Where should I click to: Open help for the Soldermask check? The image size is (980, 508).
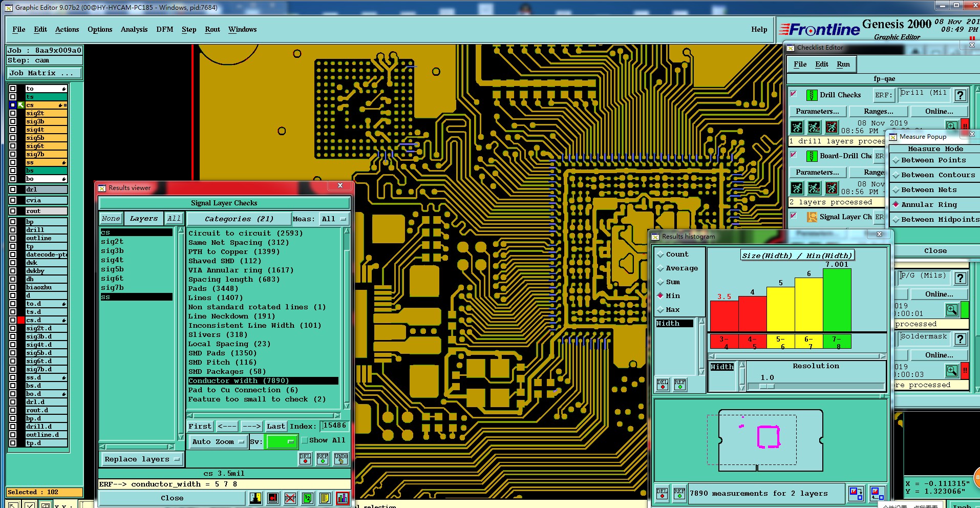point(961,338)
